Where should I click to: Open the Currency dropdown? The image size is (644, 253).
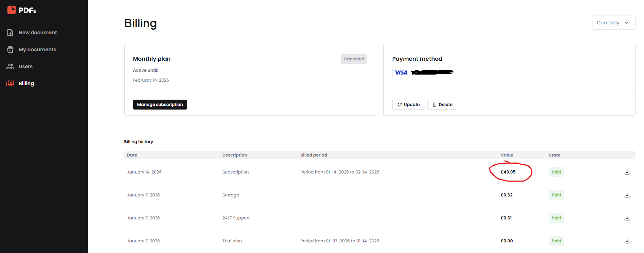[x=614, y=23]
